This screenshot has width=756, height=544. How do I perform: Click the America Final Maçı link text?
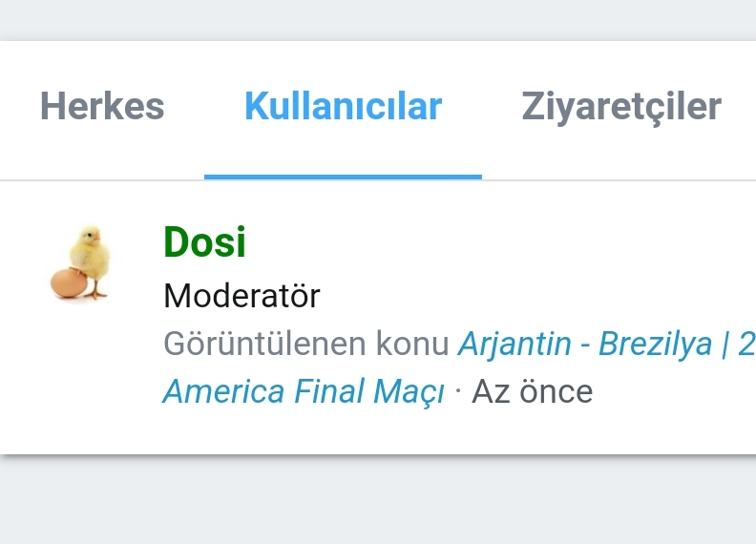[x=304, y=391]
